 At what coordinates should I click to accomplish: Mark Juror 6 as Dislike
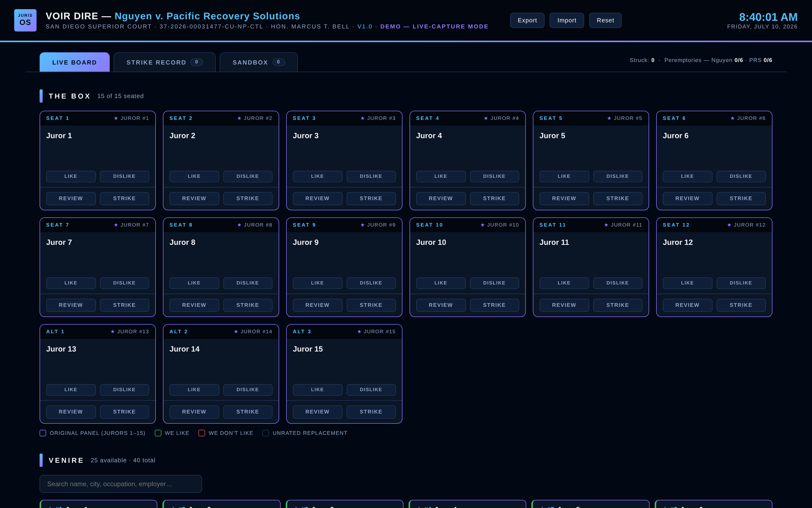click(x=741, y=176)
